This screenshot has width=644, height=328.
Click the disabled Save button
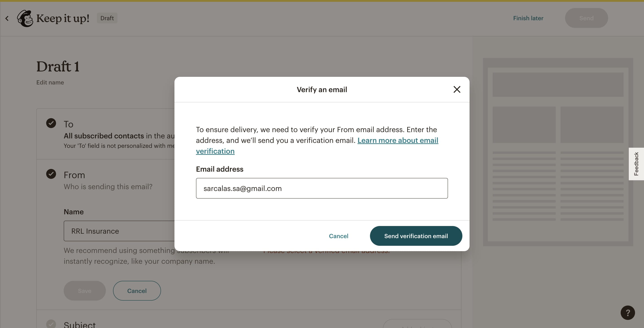pyautogui.click(x=85, y=290)
